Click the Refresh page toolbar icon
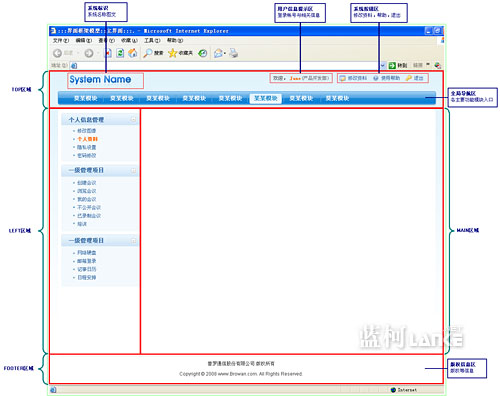The height and width of the screenshot is (396, 500). [x=120, y=53]
